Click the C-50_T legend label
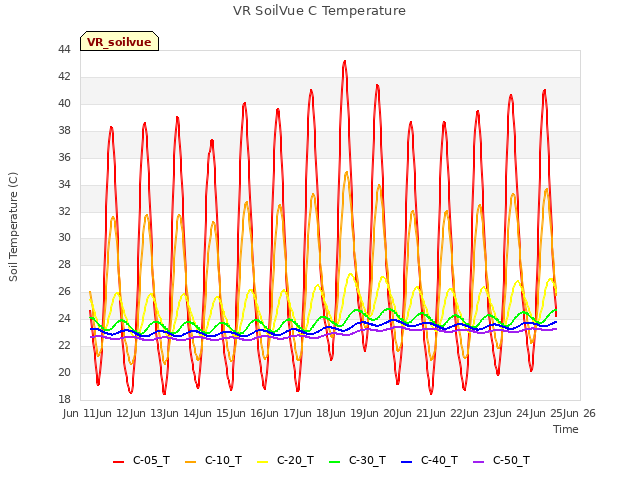 (x=511, y=460)
